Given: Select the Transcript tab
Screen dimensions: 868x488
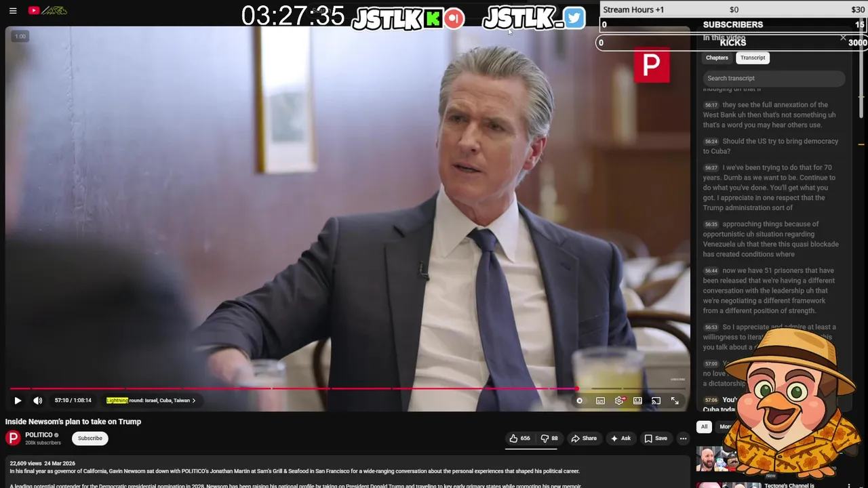Looking at the screenshot, I should pos(753,58).
